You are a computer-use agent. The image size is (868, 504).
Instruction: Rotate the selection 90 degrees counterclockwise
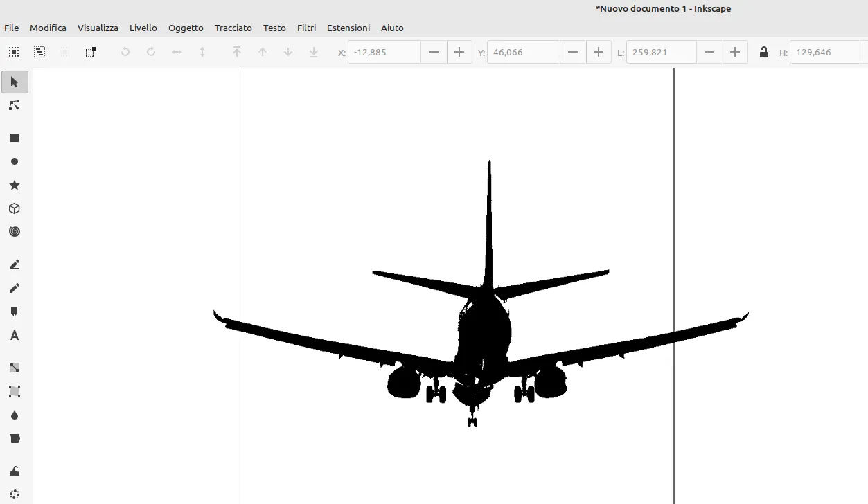[125, 51]
